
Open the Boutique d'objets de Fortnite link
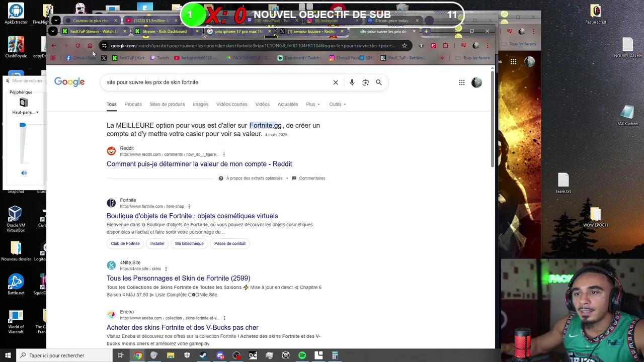pos(192,216)
